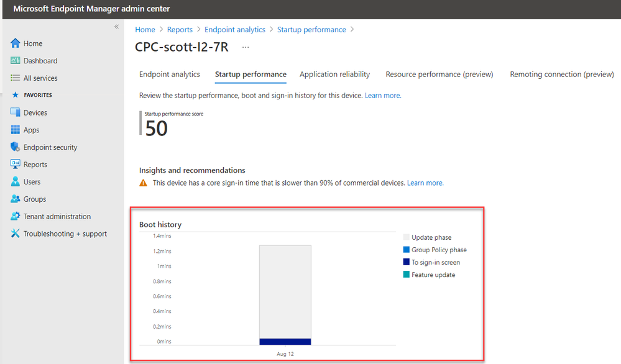The image size is (621, 364).
Task: Open Home in the sidebar
Action: (33, 43)
